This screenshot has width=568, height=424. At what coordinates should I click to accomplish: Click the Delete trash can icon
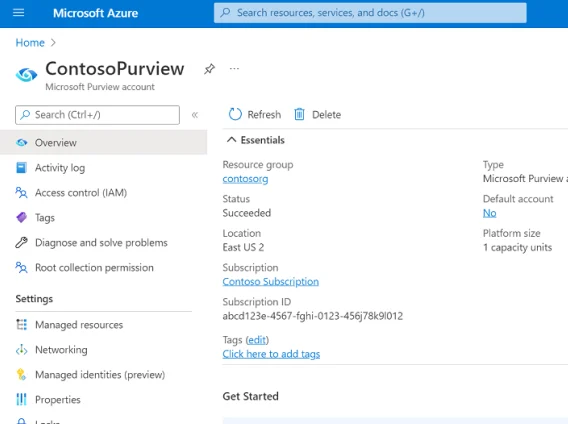click(299, 114)
